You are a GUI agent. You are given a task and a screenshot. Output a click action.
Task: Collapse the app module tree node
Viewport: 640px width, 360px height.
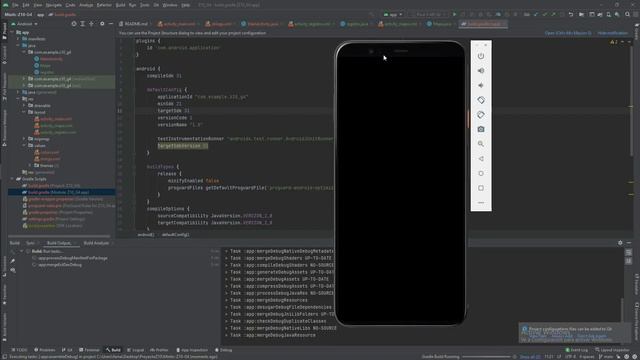point(12,32)
